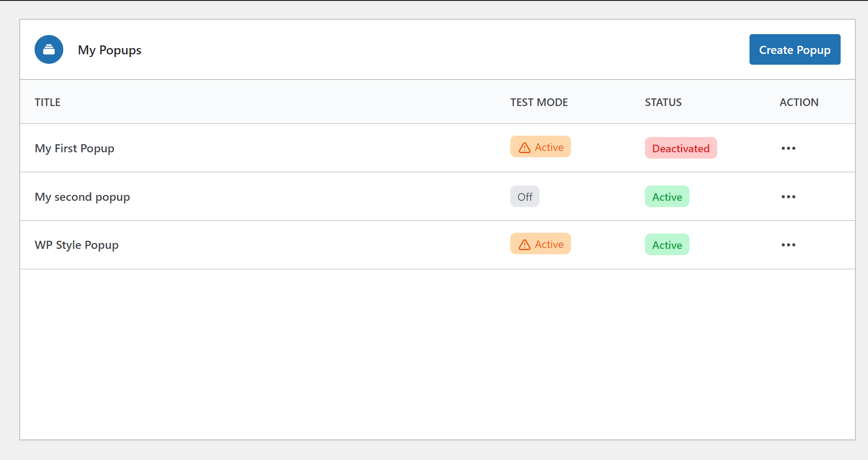Viewport: 868px width, 460px height.
Task: Toggle the Off test mode badge
Action: point(525,197)
